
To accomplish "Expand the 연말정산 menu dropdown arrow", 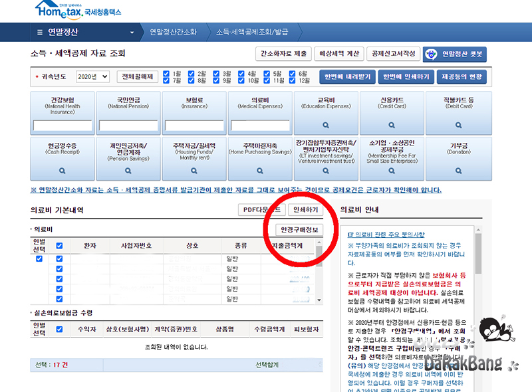I will 132,33.
